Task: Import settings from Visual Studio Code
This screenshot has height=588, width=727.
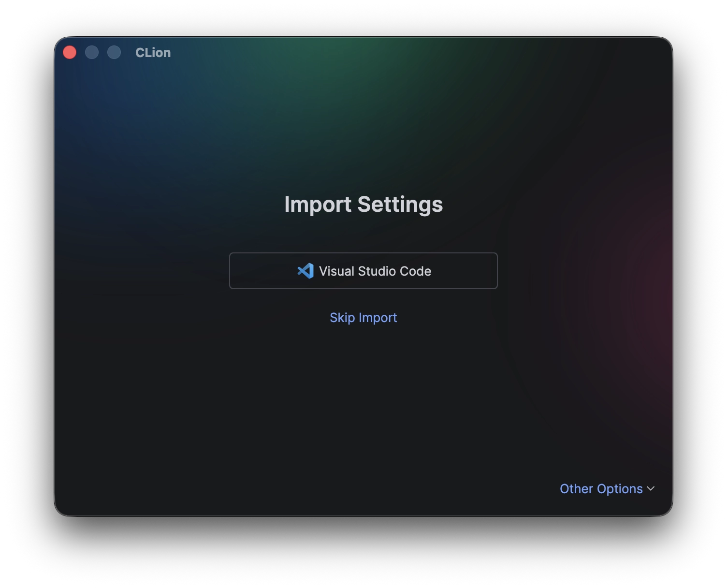Action: pyautogui.click(x=363, y=271)
